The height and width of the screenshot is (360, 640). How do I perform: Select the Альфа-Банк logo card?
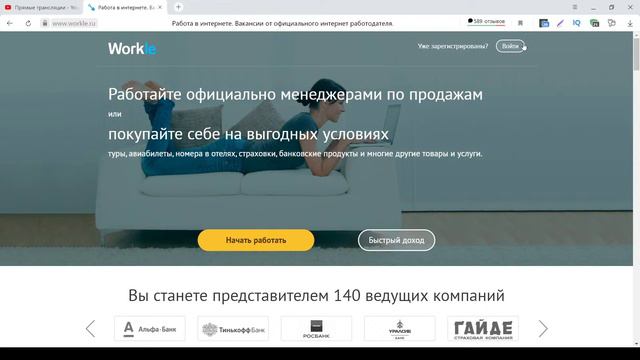click(149, 329)
